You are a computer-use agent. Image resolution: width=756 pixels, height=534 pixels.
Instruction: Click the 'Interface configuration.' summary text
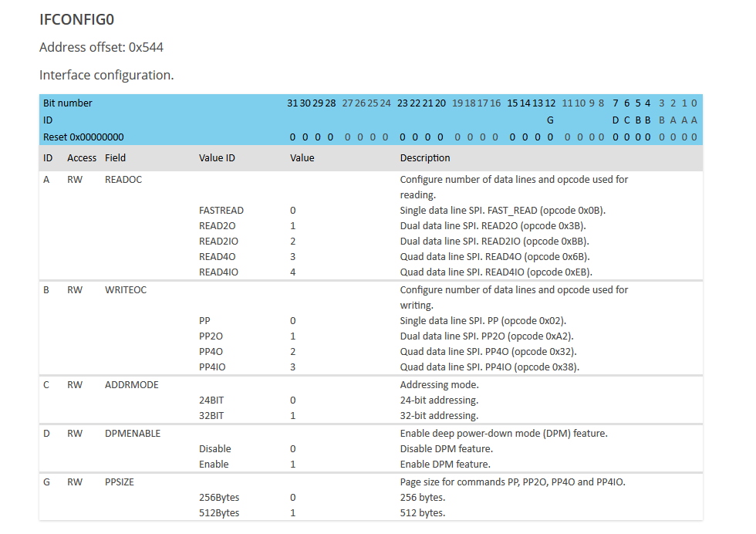(x=106, y=76)
